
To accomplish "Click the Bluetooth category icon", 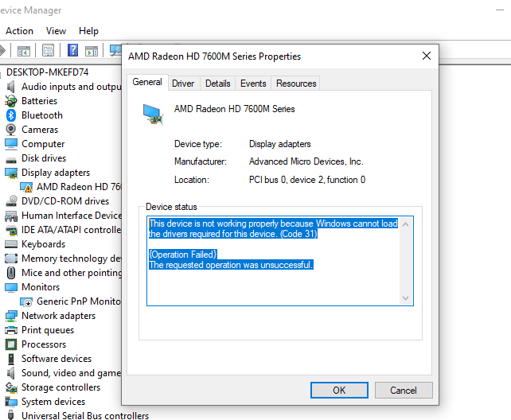I will coord(11,115).
